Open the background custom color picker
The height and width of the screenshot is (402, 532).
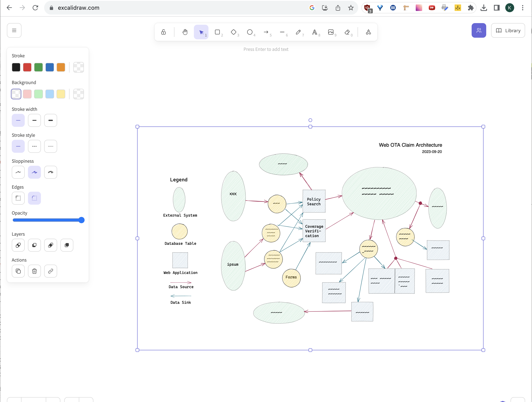pos(79,94)
